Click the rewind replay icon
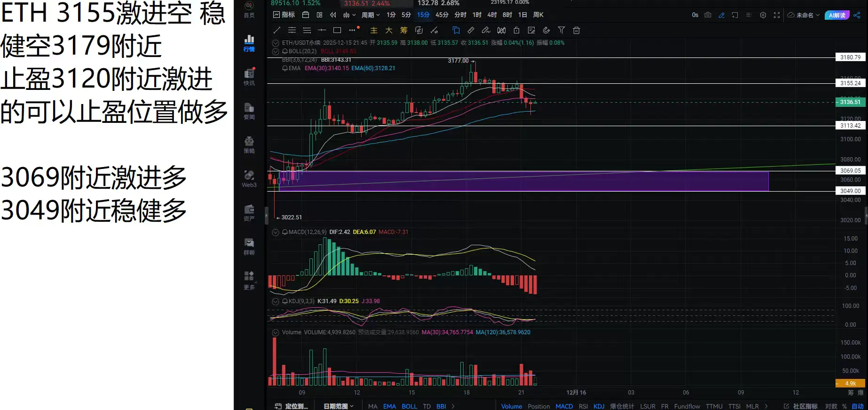 [x=333, y=15]
